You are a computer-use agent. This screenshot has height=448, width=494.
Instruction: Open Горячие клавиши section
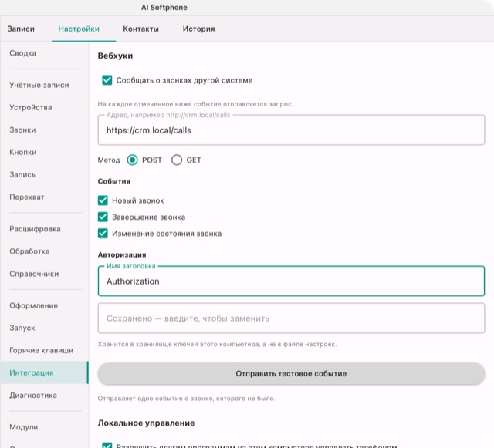(x=44, y=350)
